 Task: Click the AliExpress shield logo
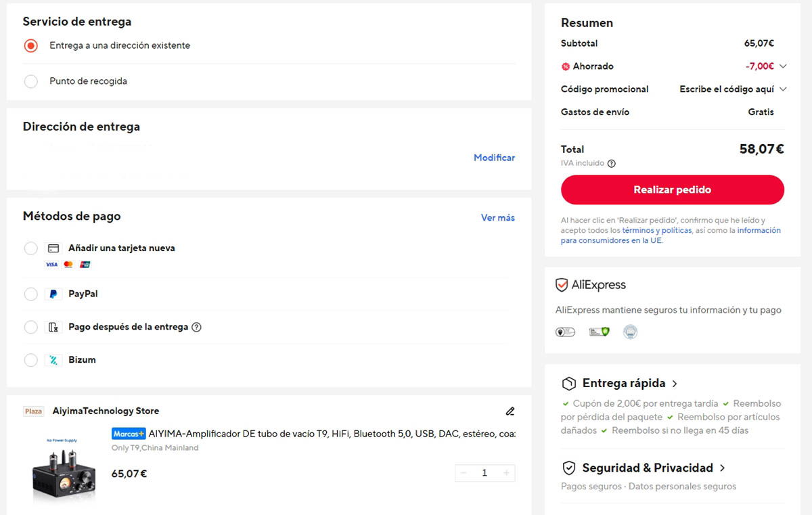click(x=560, y=285)
